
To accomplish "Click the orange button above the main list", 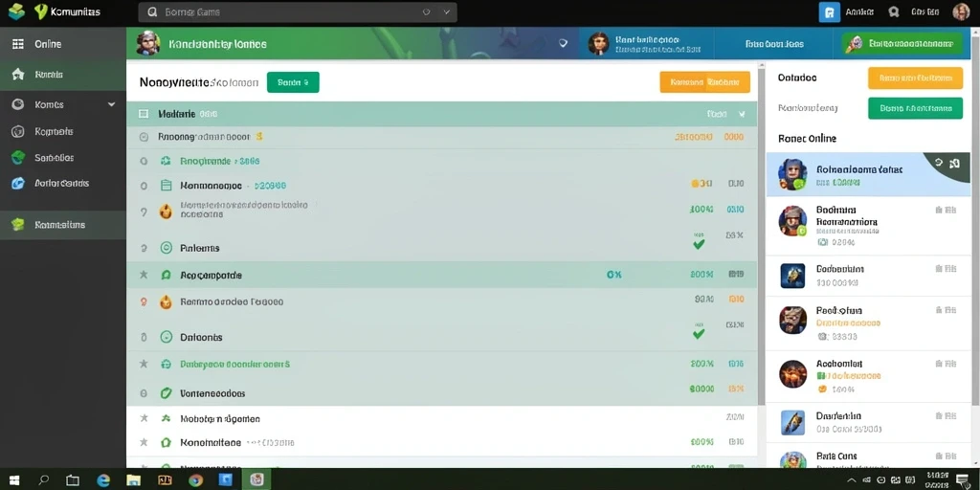I will pos(704,82).
